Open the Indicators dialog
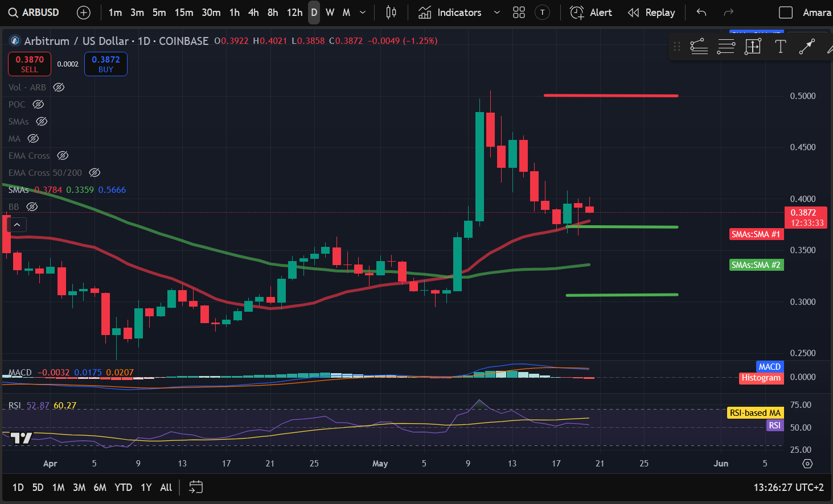 (450, 13)
